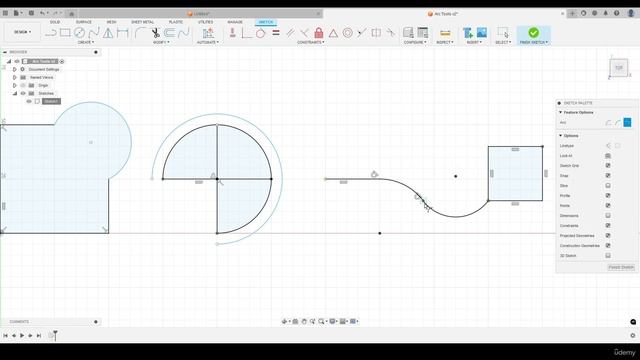Apply the Fix/Unfix lock constraint

tap(319, 33)
